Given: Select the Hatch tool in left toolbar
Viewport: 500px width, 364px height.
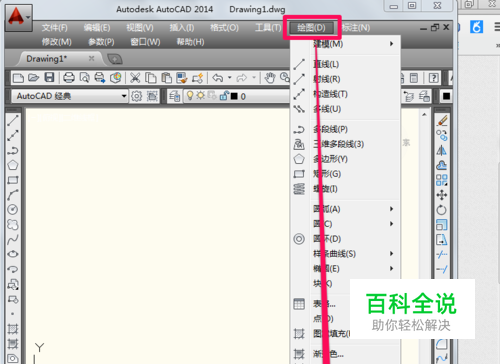Looking at the screenshot, I should 13,329.
